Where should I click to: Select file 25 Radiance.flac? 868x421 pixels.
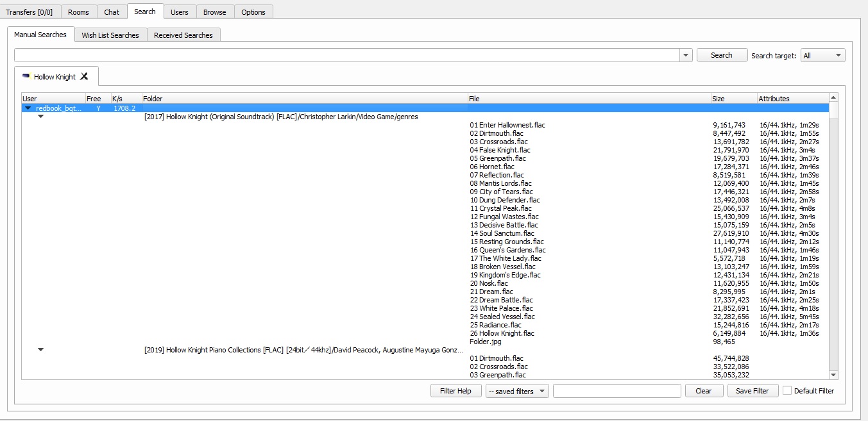pyautogui.click(x=496, y=325)
